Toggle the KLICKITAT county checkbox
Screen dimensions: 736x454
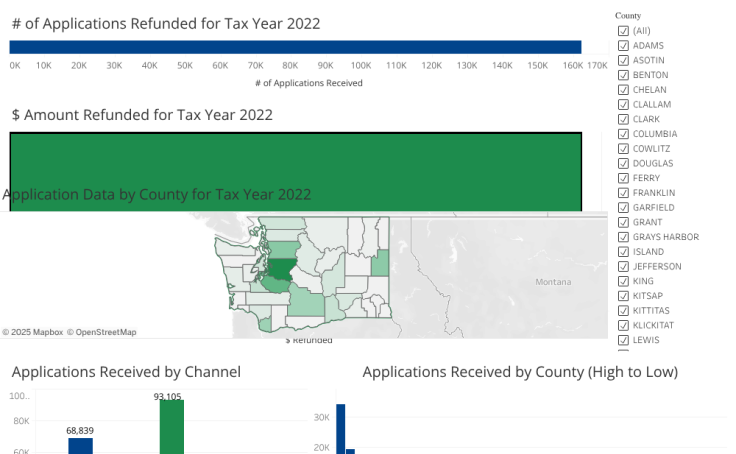click(623, 326)
